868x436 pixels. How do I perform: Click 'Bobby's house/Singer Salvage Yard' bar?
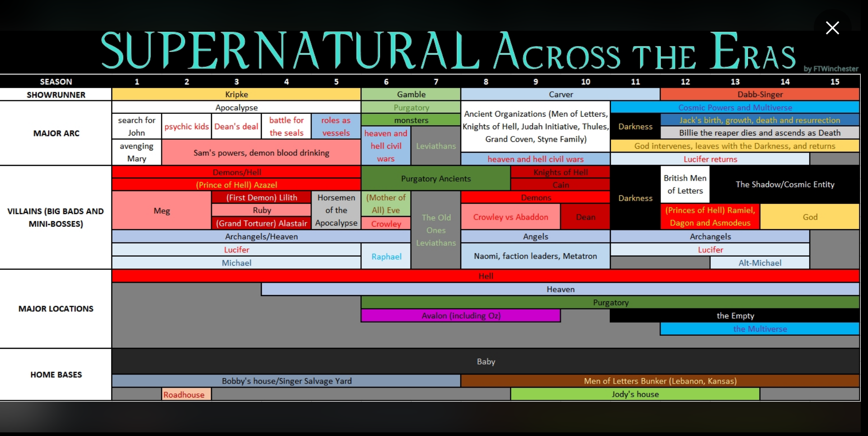(x=286, y=381)
